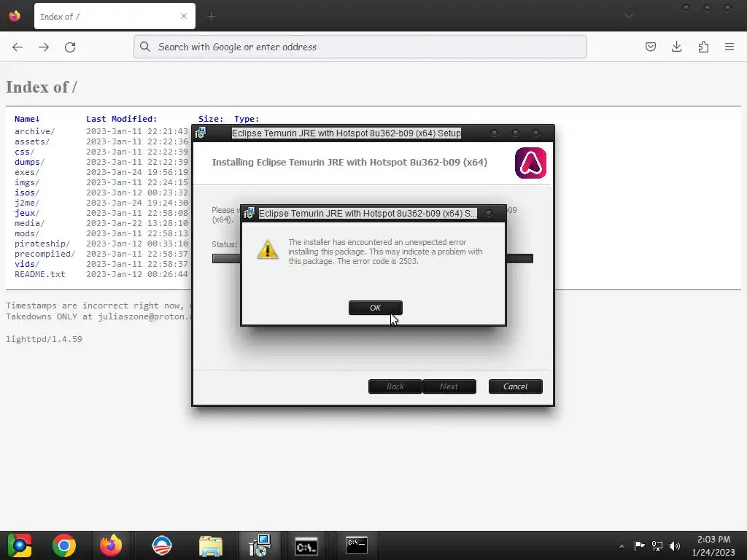Image resolution: width=747 pixels, height=560 pixels.
Task: Focus the Search with Google address field
Action: [360, 47]
